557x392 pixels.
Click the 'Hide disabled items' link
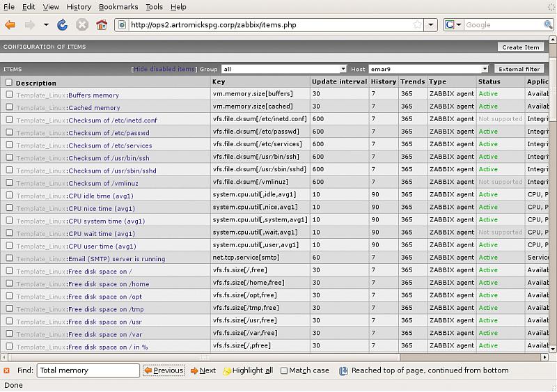click(x=164, y=69)
